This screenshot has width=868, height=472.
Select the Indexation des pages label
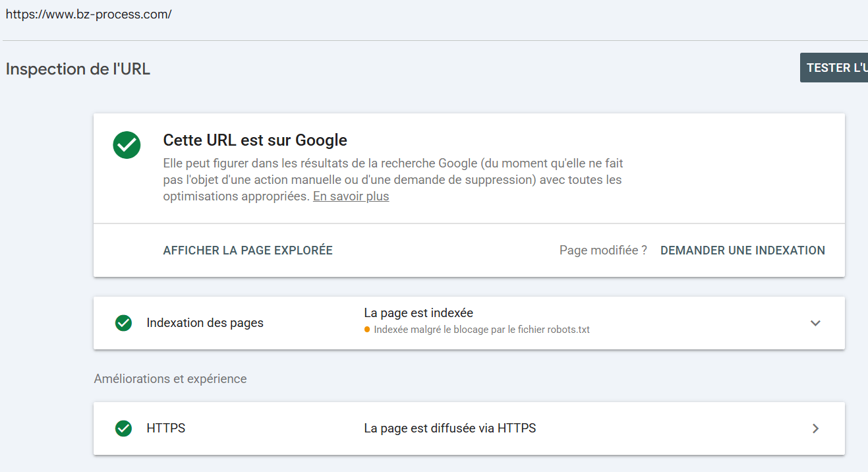click(205, 323)
